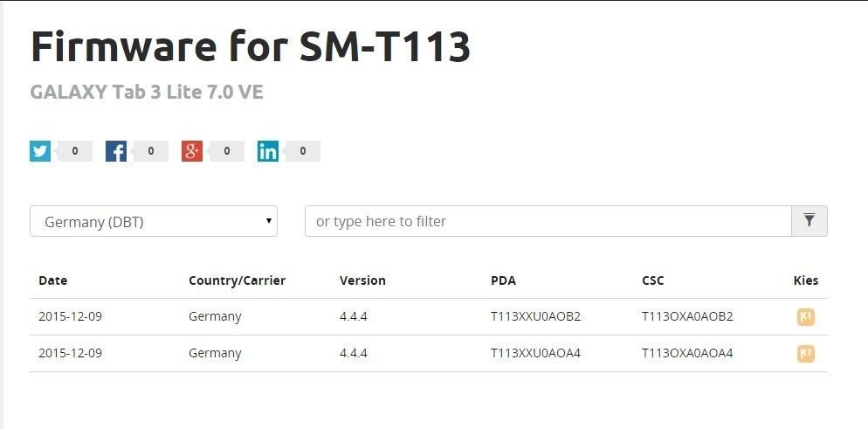This screenshot has height=429, width=868.
Task: Click CSC value T113OXA0AOA4
Action: 687,353
